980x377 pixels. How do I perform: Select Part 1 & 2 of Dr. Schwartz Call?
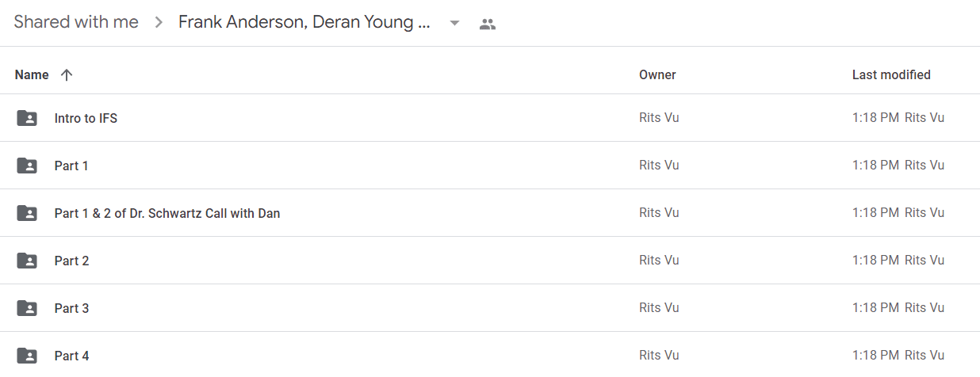167,213
